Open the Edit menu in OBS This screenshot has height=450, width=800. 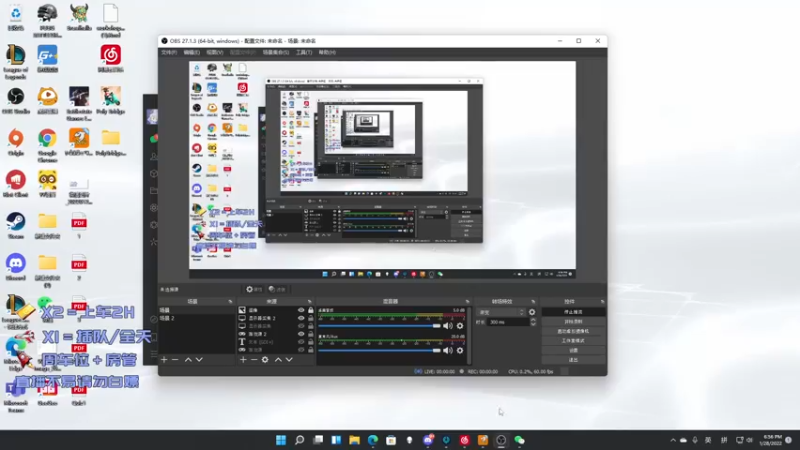(191, 53)
